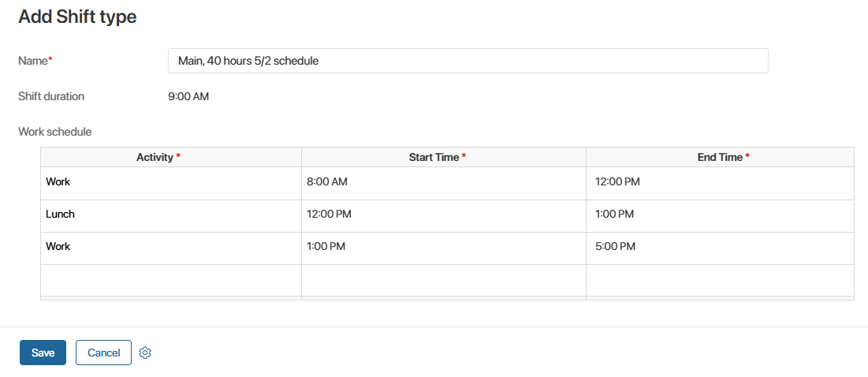868x377 pixels.
Task: Change the 1:00 PM work start time
Action: (x=443, y=247)
